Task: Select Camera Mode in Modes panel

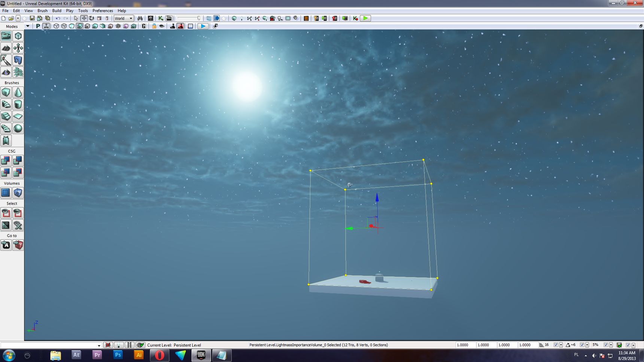Action: (x=6, y=36)
